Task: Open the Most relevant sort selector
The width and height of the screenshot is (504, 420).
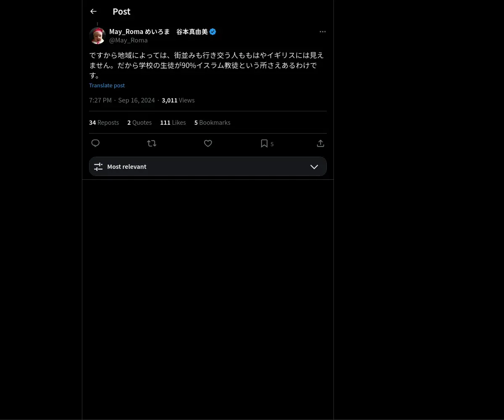Action: click(x=208, y=166)
